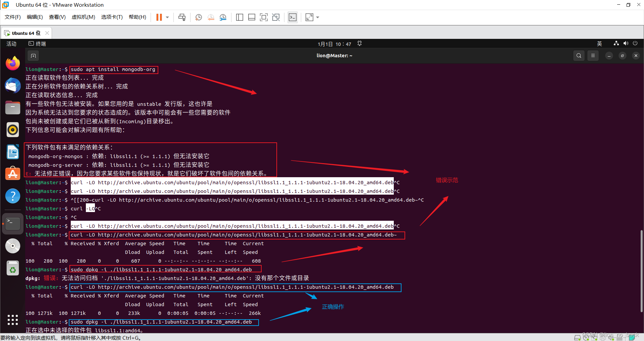The height and width of the screenshot is (341, 644).
Task: Open the 查看(V) menu
Action: tap(57, 17)
